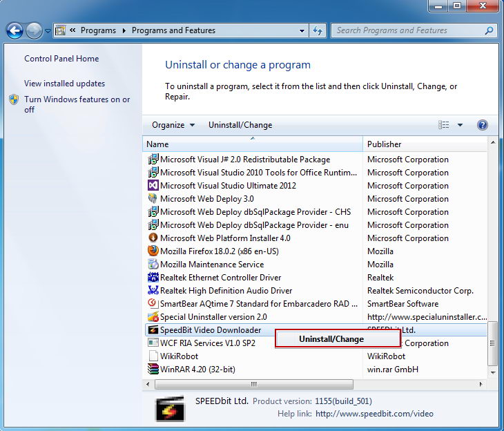Image resolution: width=504 pixels, height=431 pixels.
Task: Select Web Deploy dbSqlPackage Provider enu icon
Action: (153, 225)
